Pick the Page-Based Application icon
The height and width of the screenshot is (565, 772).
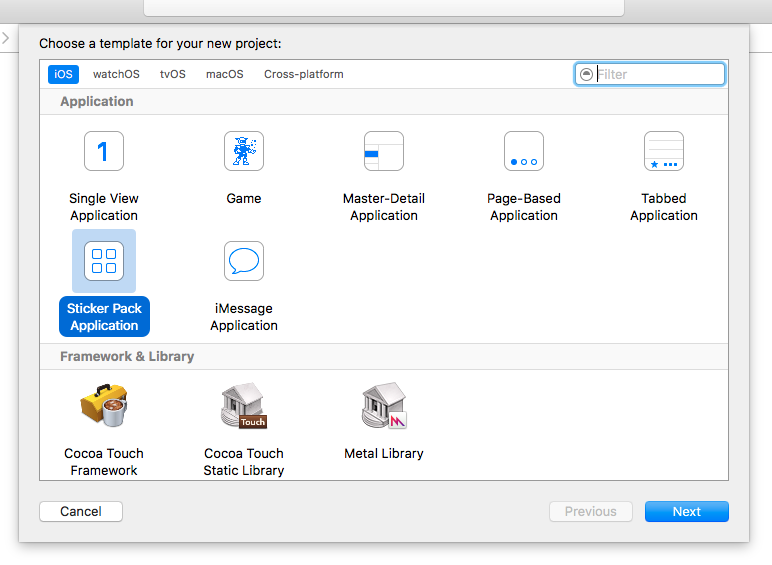tap(524, 151)
